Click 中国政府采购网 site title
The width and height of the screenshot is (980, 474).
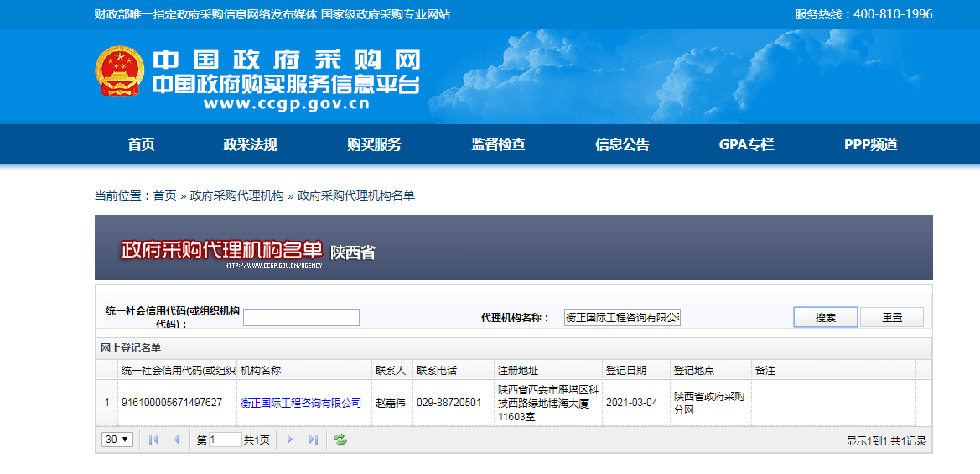[x=287, y=60]
